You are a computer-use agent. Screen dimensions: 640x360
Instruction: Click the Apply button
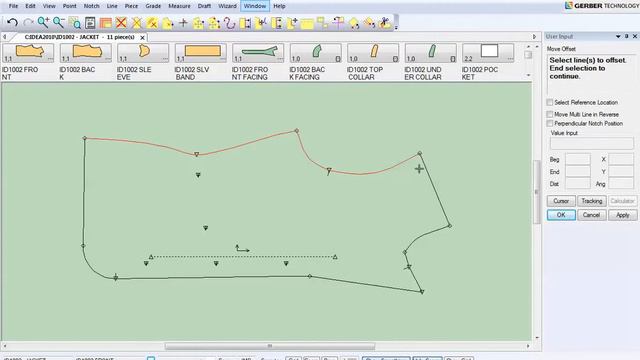point(622,215)
